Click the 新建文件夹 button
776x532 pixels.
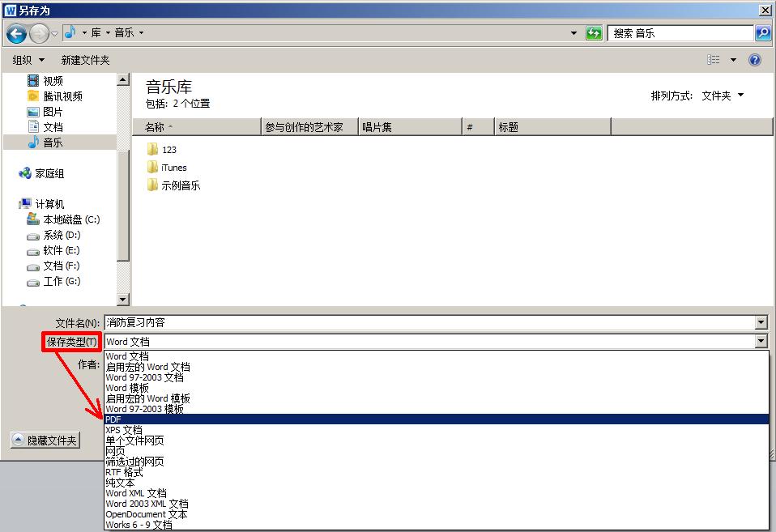(x=85, y=60)
